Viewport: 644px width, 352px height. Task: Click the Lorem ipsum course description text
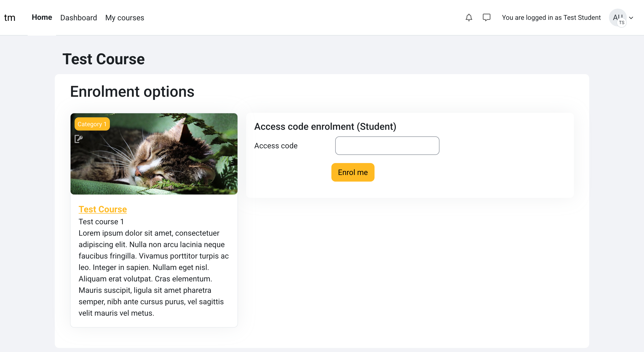point(154,273)
